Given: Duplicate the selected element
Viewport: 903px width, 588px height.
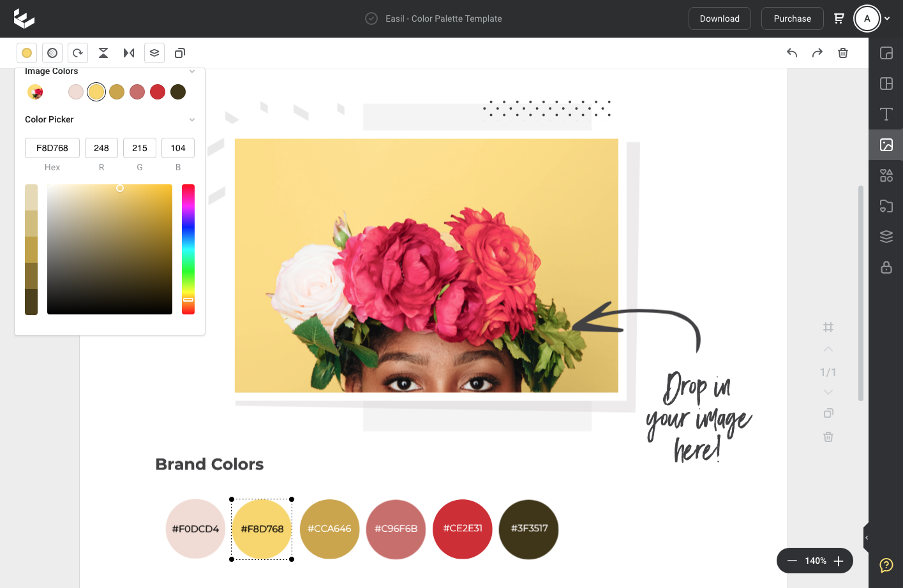Looking at the screenshot, I should tap(179, 53).
